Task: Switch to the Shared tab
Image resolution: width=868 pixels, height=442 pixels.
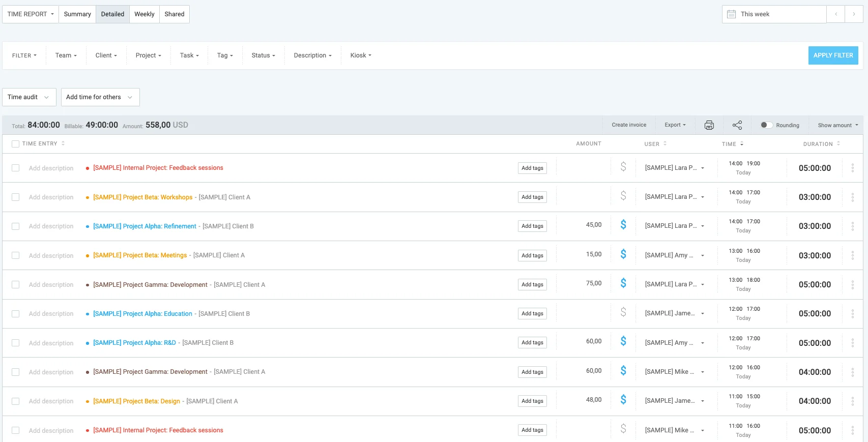Action: [175, 14]
